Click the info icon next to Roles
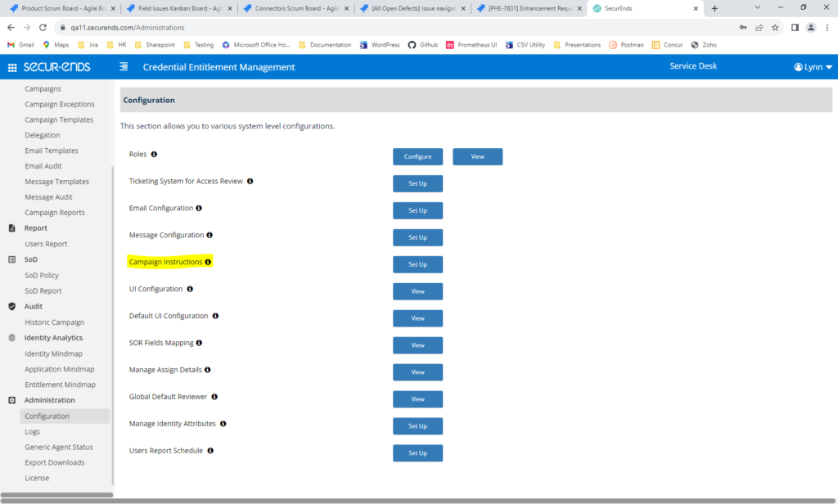Image resolution: width=838 pixels, height=504 pixels. pos(154,155)
